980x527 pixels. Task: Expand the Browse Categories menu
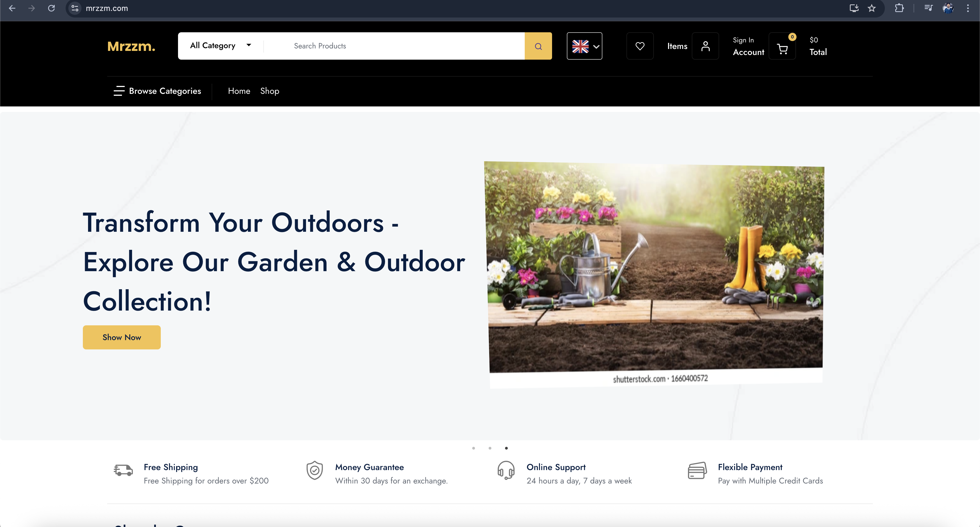[157, 91]
